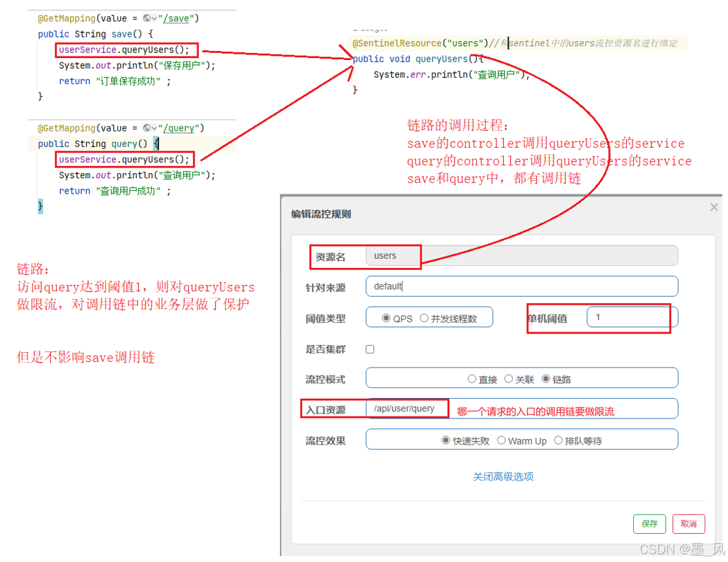Open url dropdown arrow next to /query
728x562 pixels.
pos(155,128)
